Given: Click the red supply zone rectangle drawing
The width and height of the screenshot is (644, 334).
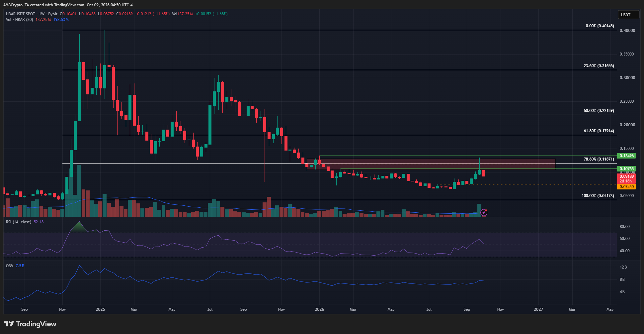Looking at the screenshot, I should (431, 164).
